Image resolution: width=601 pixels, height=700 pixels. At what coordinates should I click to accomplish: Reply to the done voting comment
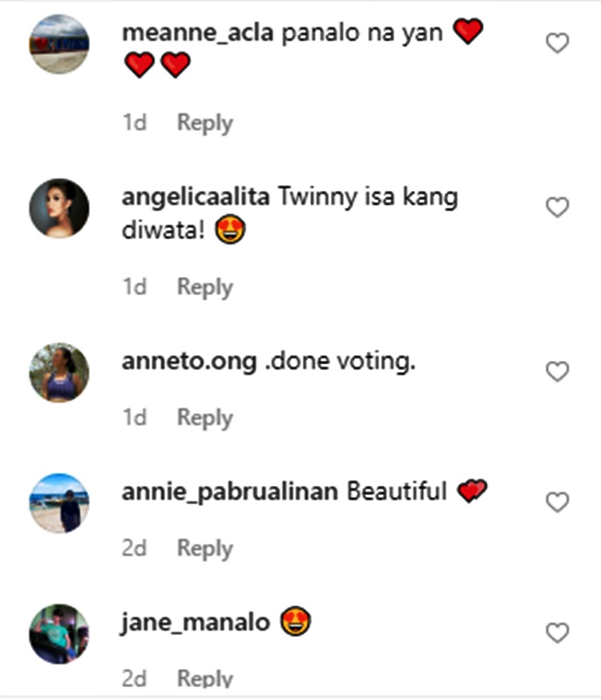[205, 418]
